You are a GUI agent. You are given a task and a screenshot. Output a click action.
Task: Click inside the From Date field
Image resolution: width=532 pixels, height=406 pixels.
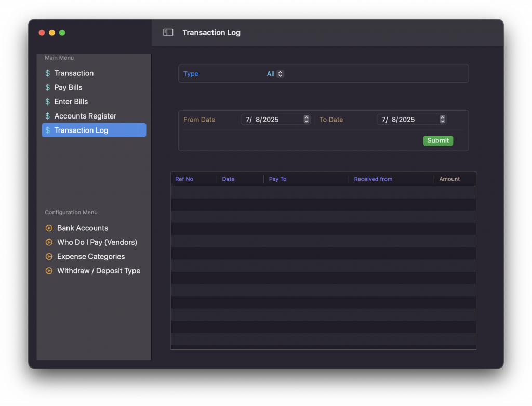click(271, 120)
